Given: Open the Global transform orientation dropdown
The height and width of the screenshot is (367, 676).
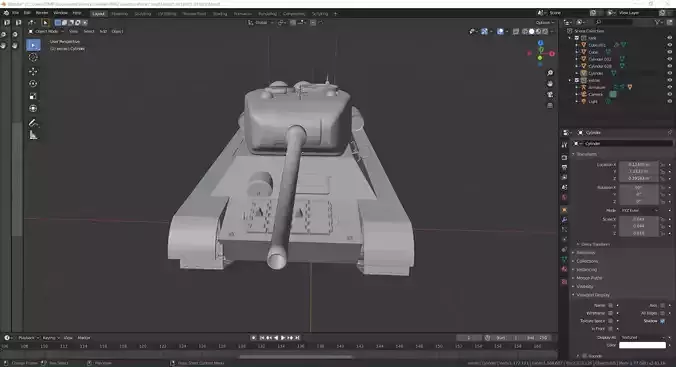Looking at the screenshot, I should coord(261,22).
